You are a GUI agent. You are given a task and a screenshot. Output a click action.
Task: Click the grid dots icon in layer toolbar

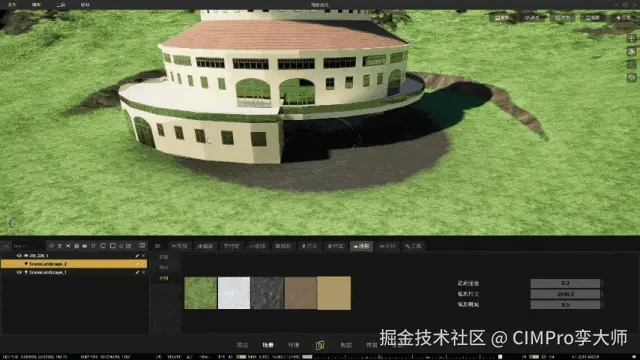93,246
